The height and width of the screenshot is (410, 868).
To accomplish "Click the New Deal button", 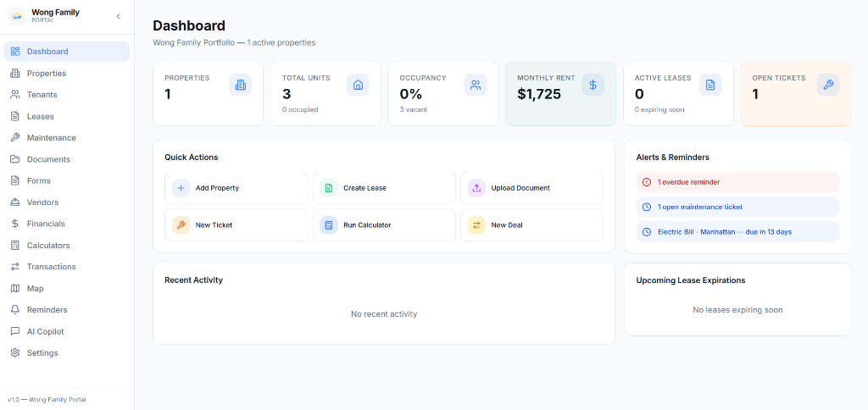I will pos(532,225).
